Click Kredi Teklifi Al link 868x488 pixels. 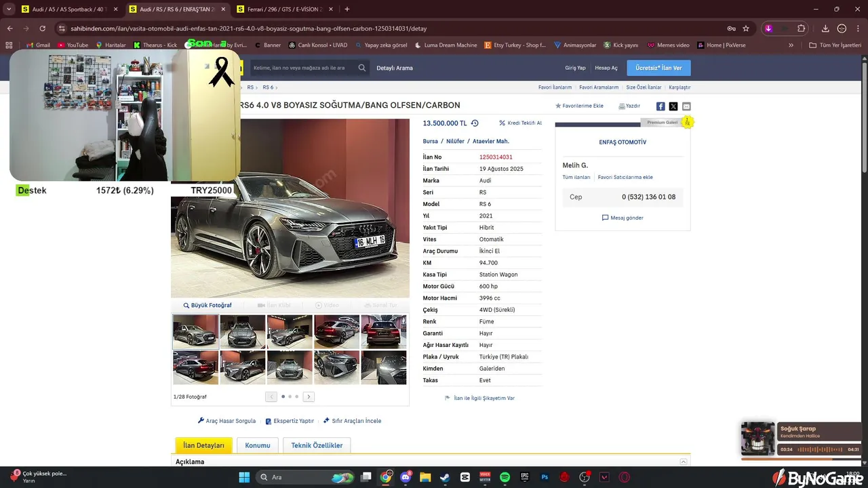[520, 123]
